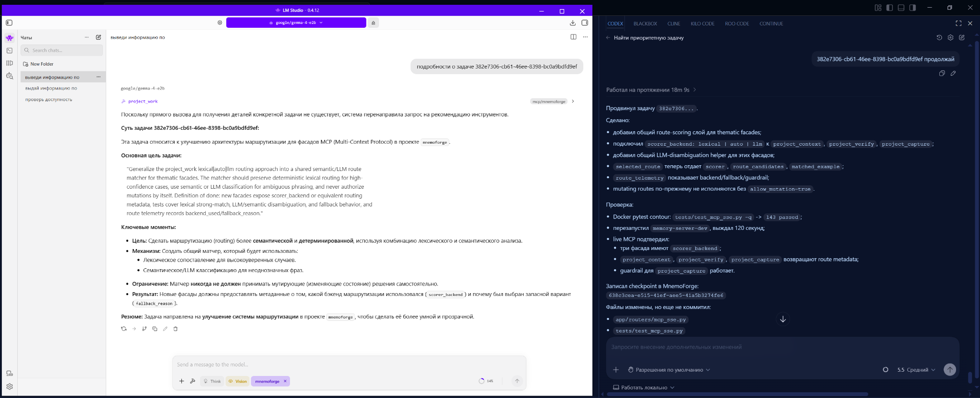Open Codex task history
The image size is (980, 398).
(x=939, y=37)
